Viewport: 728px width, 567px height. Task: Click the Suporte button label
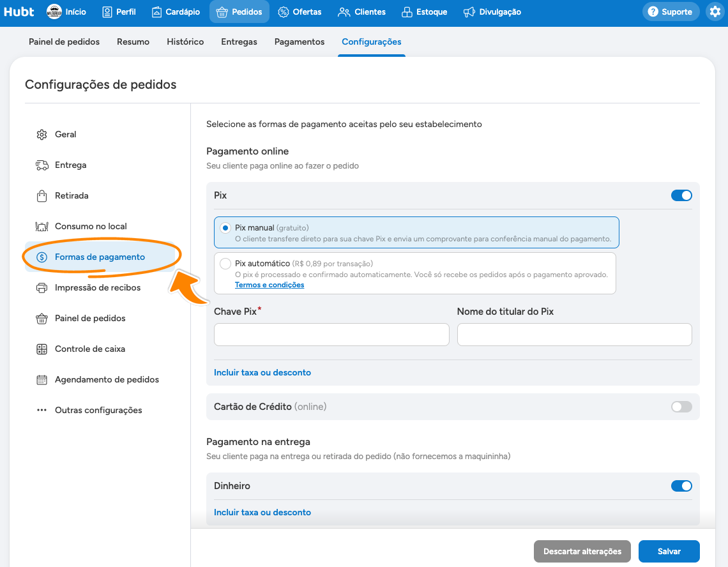click(x=676, y=11)
